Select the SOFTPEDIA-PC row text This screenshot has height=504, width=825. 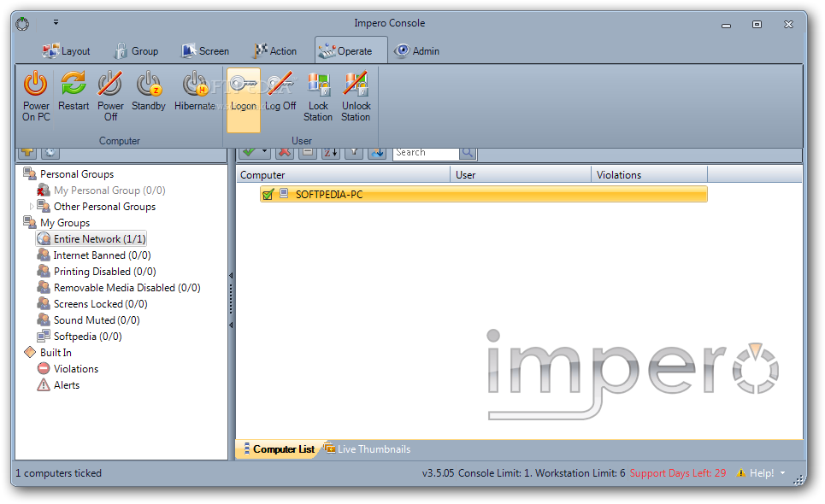click(x=329, y=195)
